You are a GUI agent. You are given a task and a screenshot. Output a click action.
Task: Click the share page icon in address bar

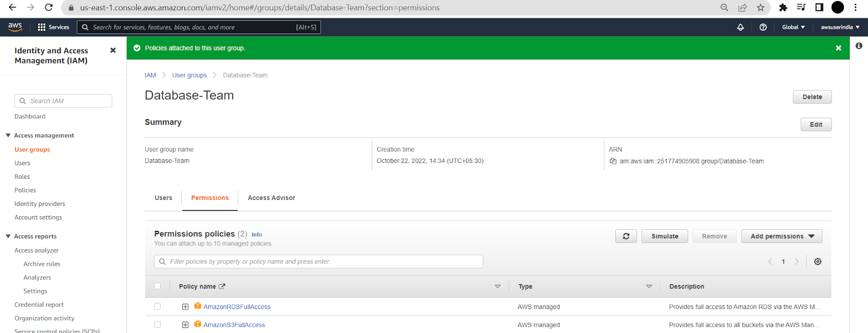(742, 8)
